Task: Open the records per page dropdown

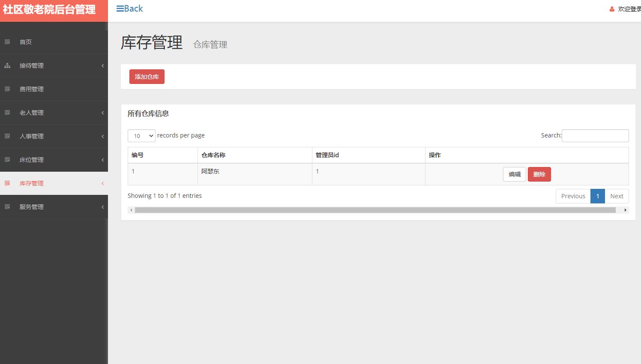Action: tap(141, 135)
